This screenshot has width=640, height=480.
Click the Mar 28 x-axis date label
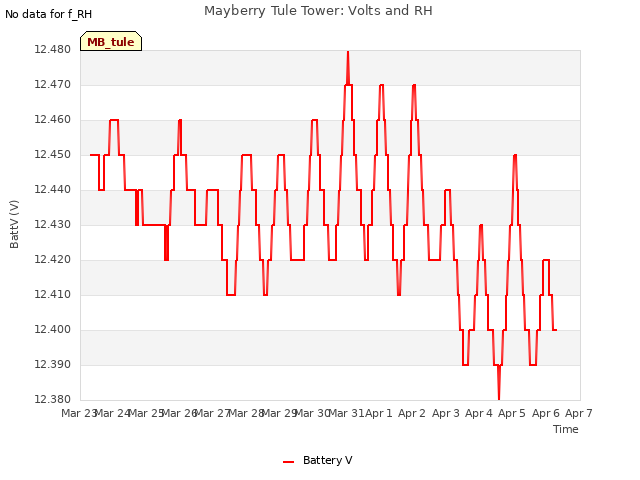click(246, 413)
